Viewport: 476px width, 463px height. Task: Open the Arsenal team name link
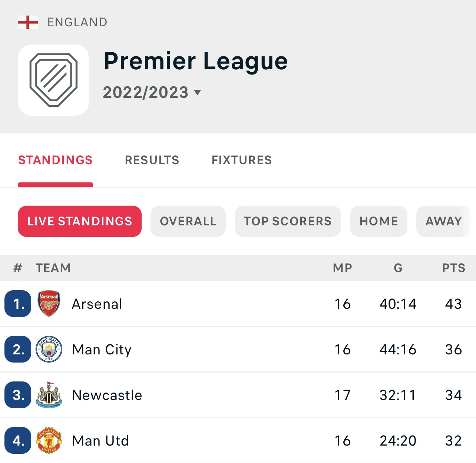point(97,304)
